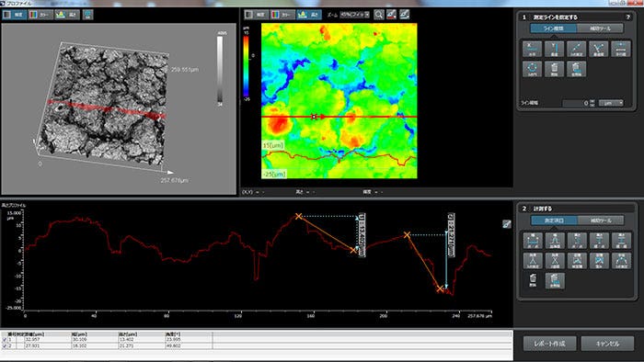Open help with the question mark button

click(x=627, y=17)
